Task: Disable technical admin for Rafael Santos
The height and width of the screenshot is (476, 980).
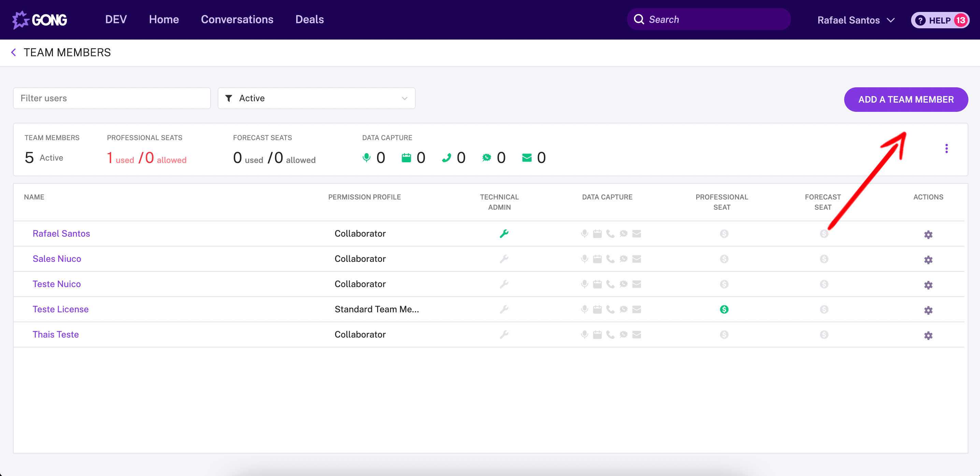Action: 504,234
